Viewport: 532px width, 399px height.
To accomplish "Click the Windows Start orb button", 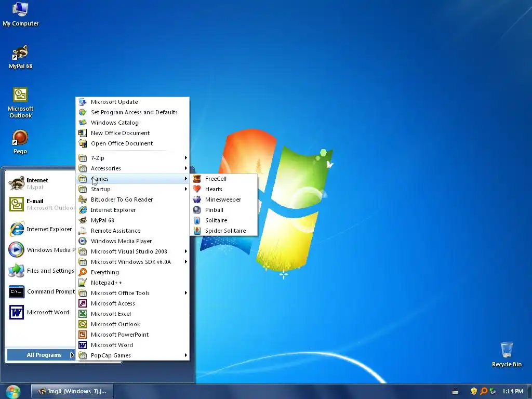I will (13, 392).
